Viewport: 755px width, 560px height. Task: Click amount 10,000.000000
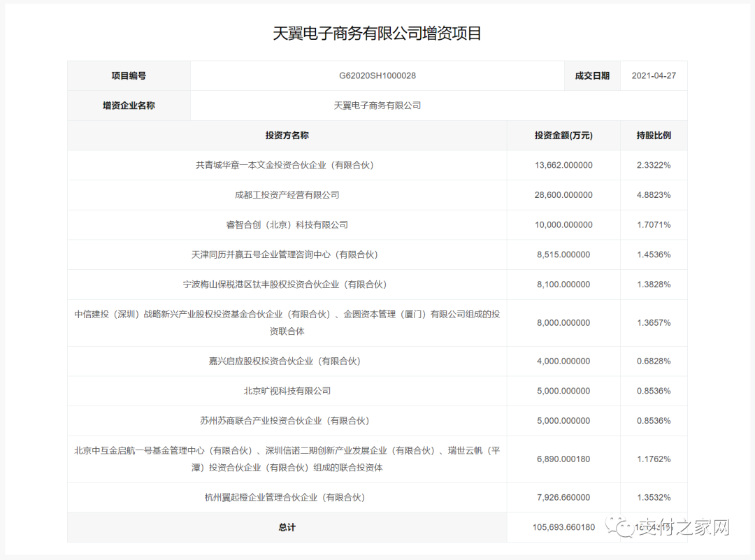coord(563,225)
